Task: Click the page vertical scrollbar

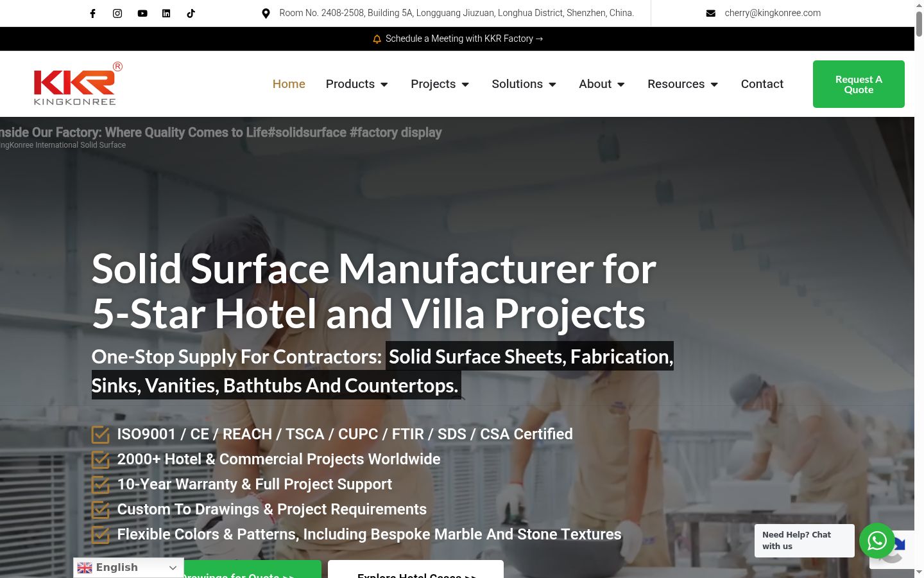Action: [x=919, y=289]
